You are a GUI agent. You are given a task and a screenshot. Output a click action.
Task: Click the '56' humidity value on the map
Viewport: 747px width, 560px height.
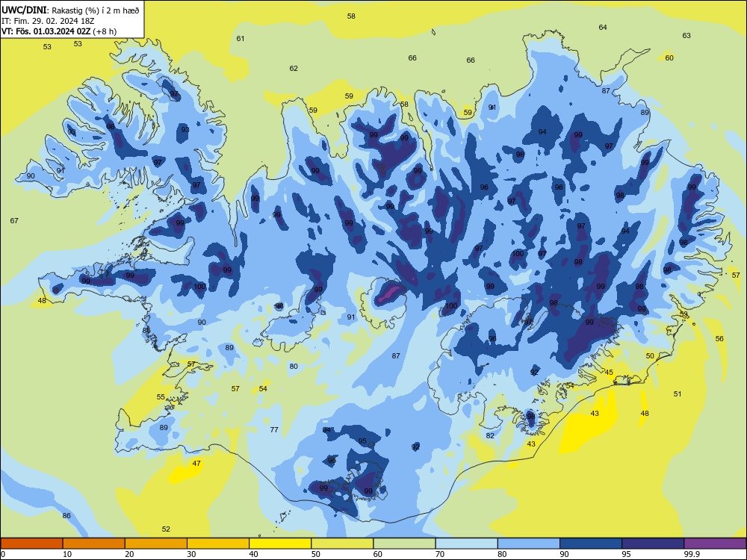point(719,339)
